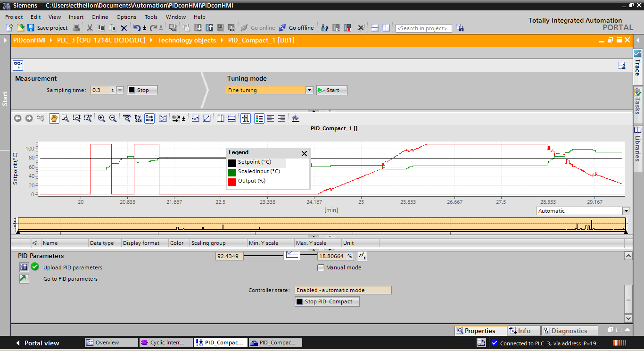Click the chart background color icon

pyautogui.click(x=296, y=118)
